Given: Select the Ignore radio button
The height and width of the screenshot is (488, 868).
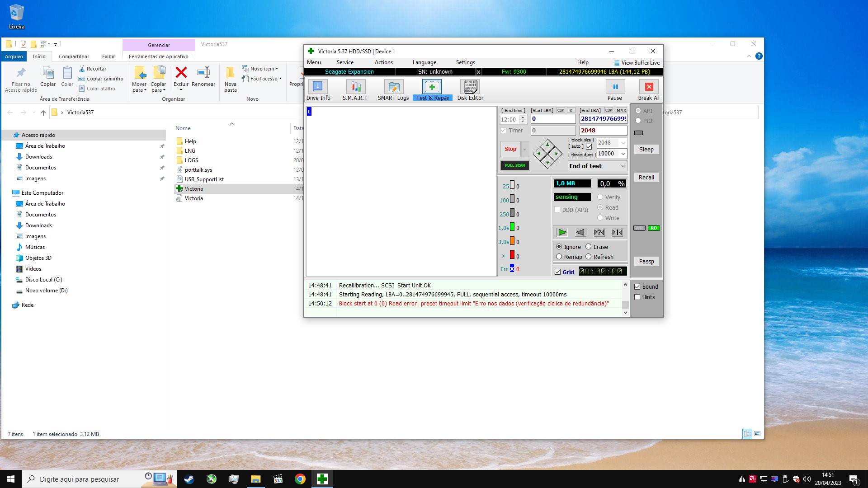Looking at the screenshot, I should 559,247.
